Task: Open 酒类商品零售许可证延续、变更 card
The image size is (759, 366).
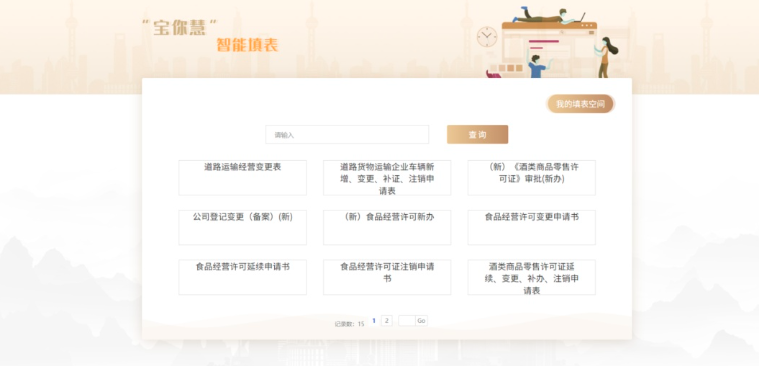Action: (x=531, y=277)
